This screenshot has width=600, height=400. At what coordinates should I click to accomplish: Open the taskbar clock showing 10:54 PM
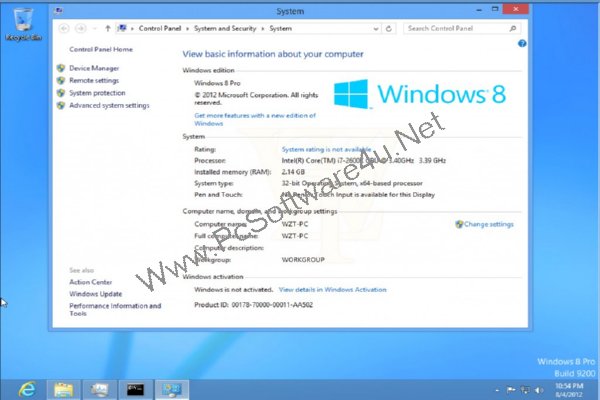pyautogui.click(x=569, y=390)
